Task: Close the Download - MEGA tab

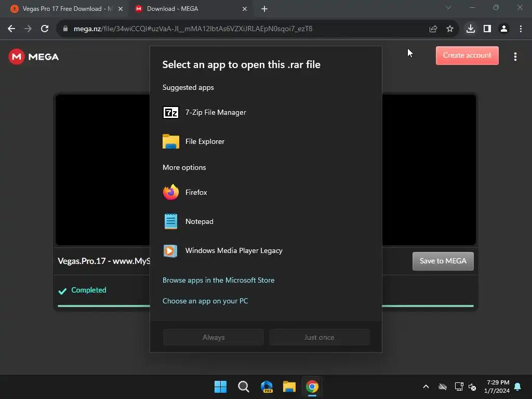Action: pos(245,9)
